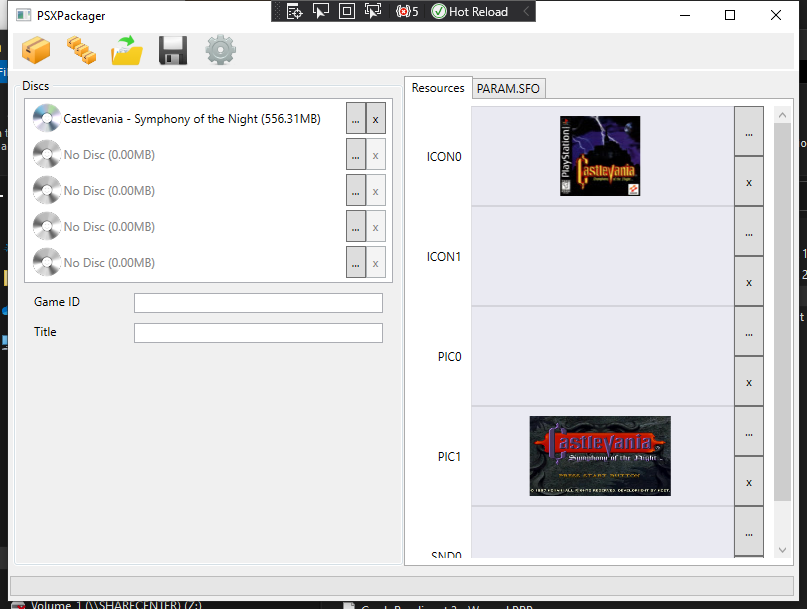Browse for the fifth disc slot
This screenshot has width=807, height=609.
click(x=356, y=263)
